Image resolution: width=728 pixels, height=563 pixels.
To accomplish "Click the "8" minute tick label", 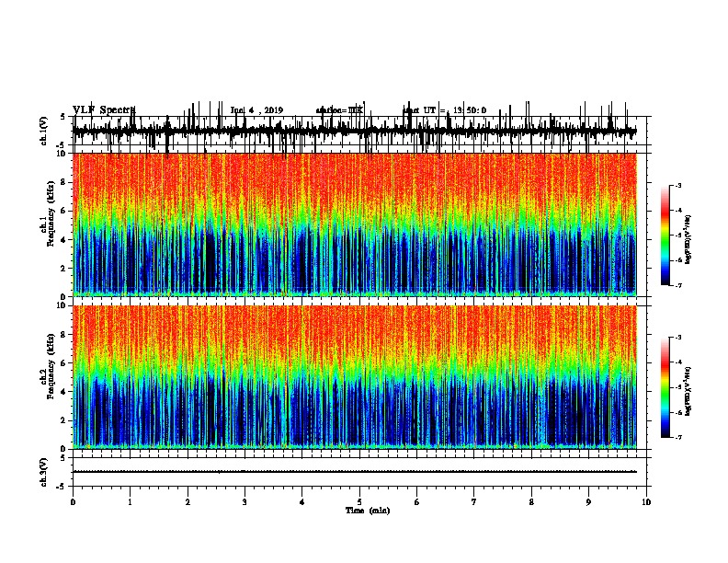I will (x=531, y=502).
